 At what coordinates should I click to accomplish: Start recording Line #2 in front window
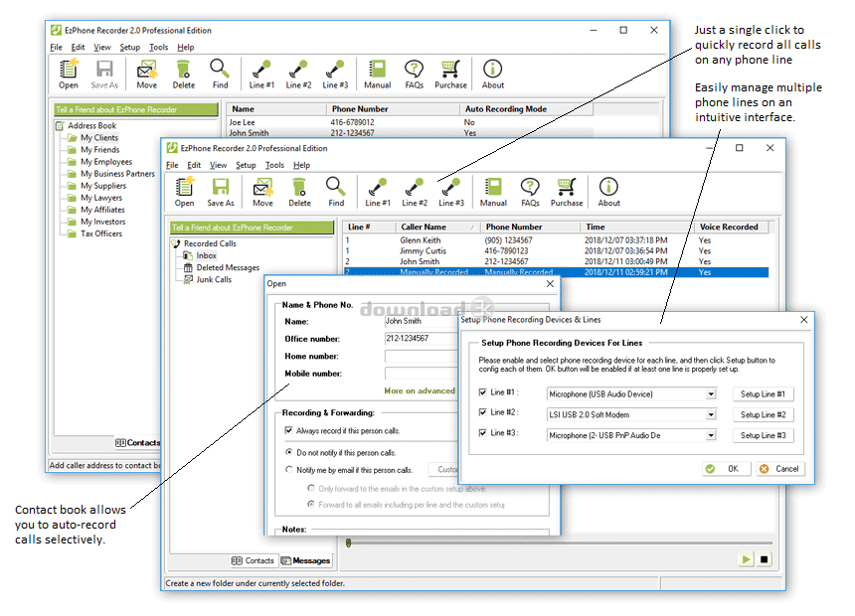point(415,192)
